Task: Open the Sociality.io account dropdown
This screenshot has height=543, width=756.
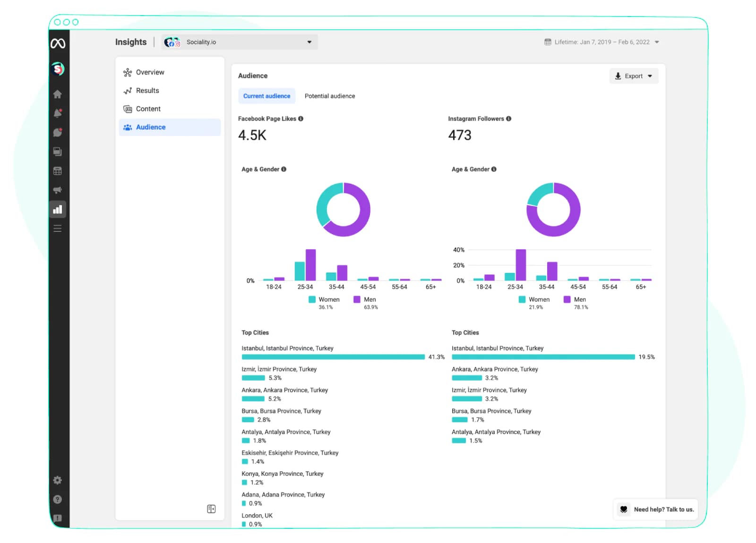Action: [240, 42]
